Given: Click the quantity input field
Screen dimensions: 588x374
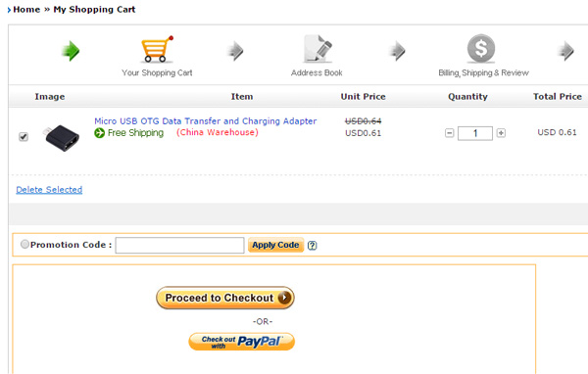Looking at the screenshot, I should [475, 133].
